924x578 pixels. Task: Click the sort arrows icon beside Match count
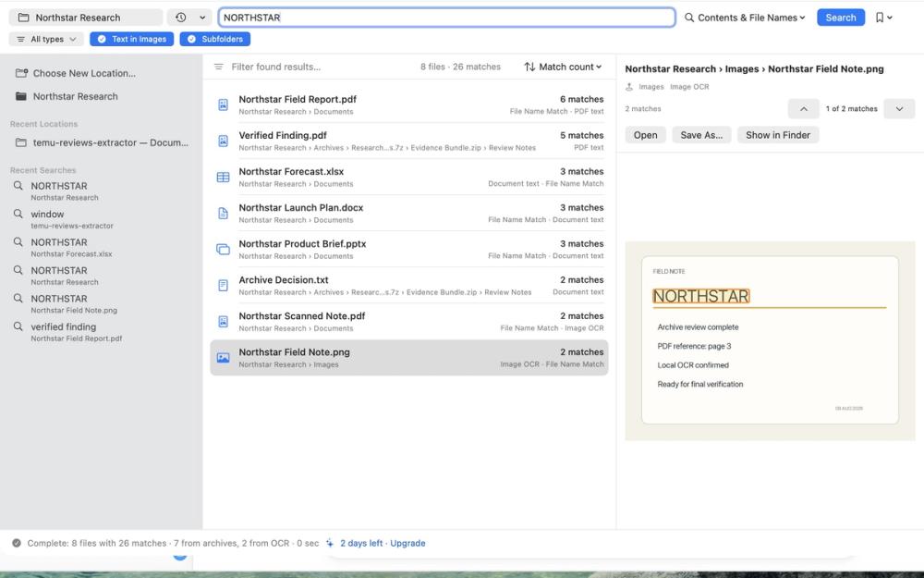point(529,67)
